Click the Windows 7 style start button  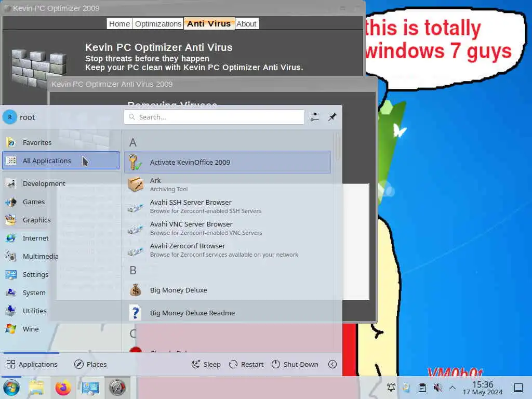pos(11,388)
